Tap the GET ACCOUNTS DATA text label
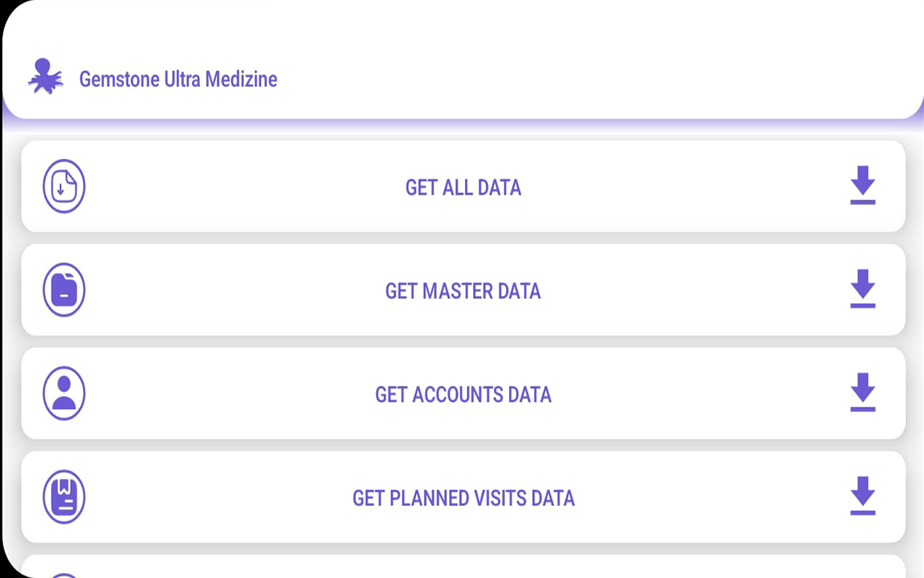This screenshot has width=924, height=578. pos(463,394)
